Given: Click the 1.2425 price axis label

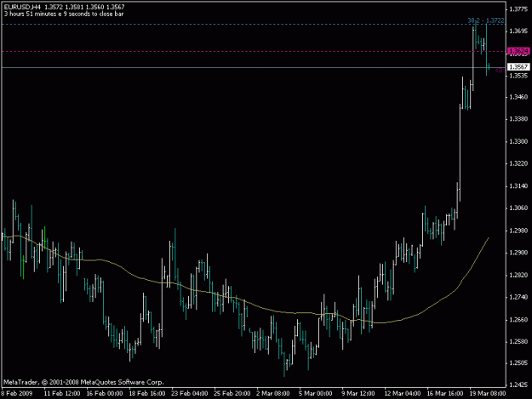Looking at the screenshot, I should coord(518,385).
